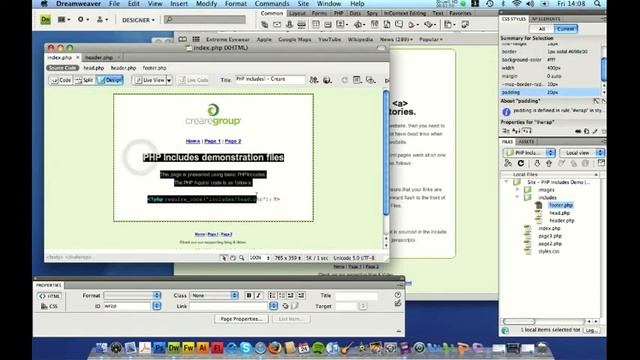
Task: Insert a Table using table icon
Action: [x=316, y=25]
